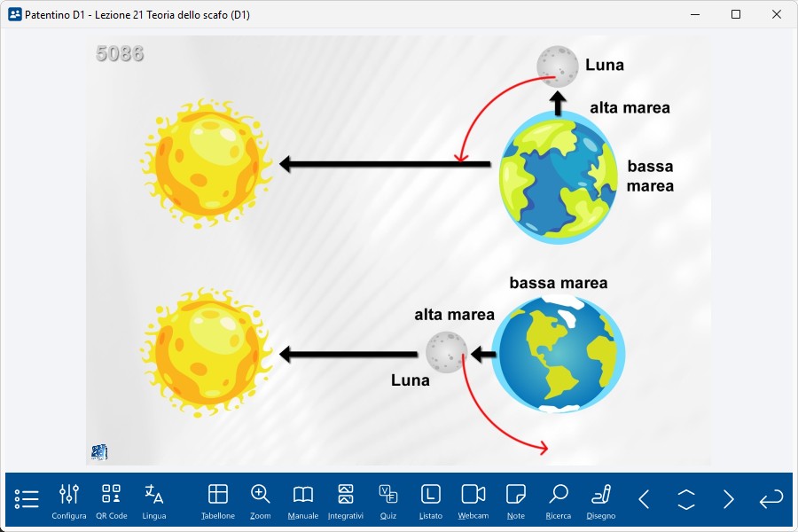Go to the next slide
The height and width of the screenshot is (532, 798).
point(729,499)
